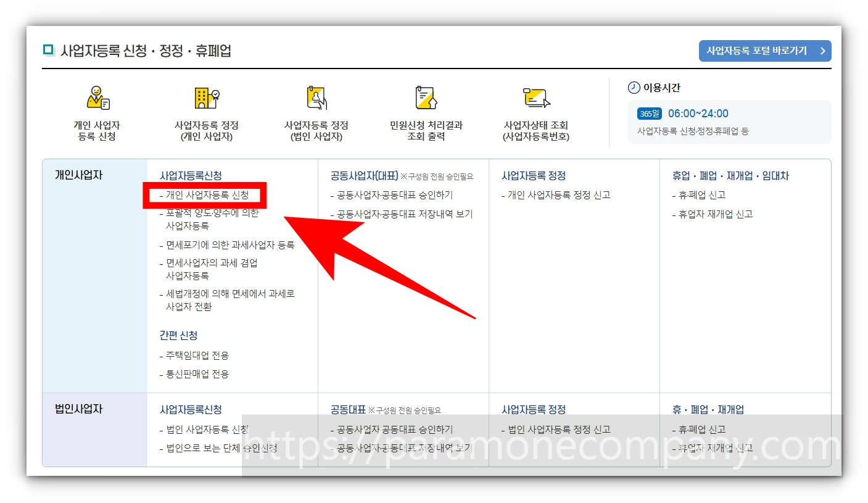
Task: Select the 개인사업자 category cell
Action: tap(95, 275)
